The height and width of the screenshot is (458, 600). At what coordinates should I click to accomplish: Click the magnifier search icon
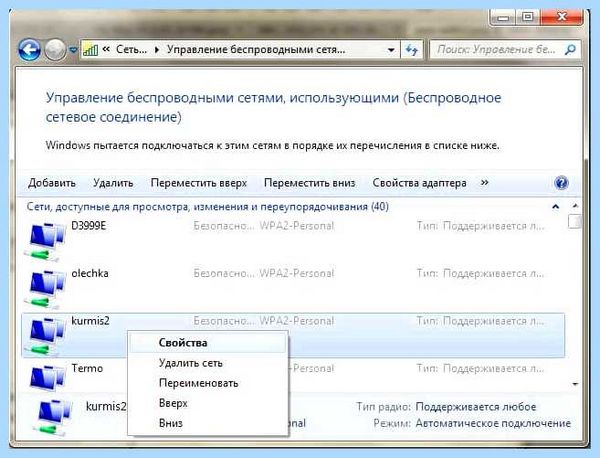tap(570, 50)
